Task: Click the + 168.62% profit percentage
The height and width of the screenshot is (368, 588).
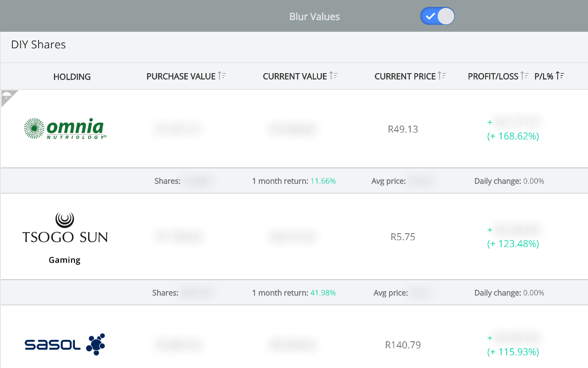Action: point(513,136)
